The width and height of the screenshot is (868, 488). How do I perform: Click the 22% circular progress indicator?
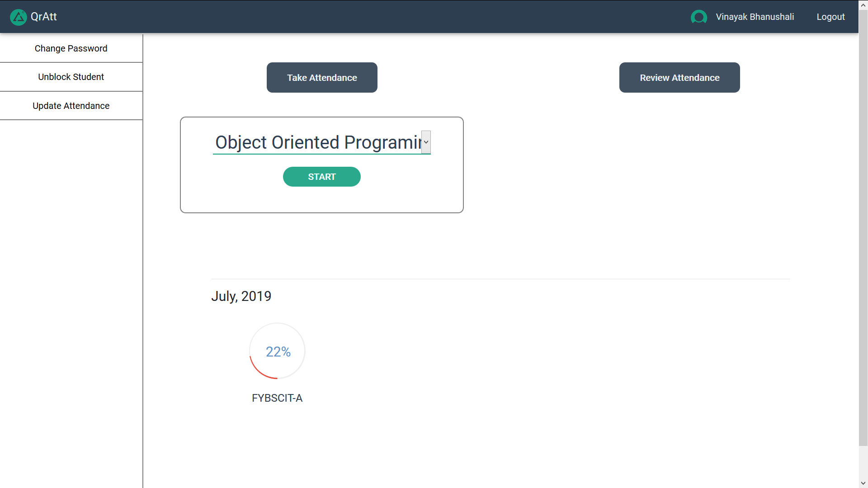click(x=278, y=351)
